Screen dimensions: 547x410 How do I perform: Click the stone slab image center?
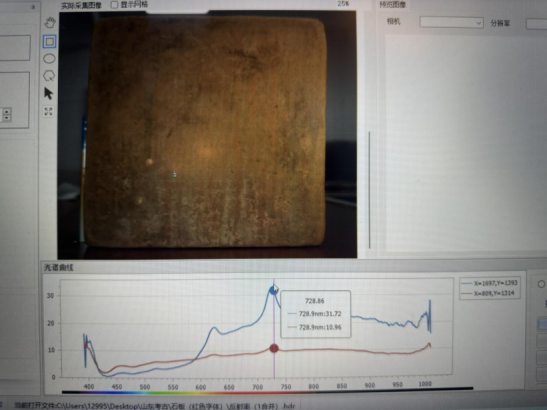[x=207, y=133]
